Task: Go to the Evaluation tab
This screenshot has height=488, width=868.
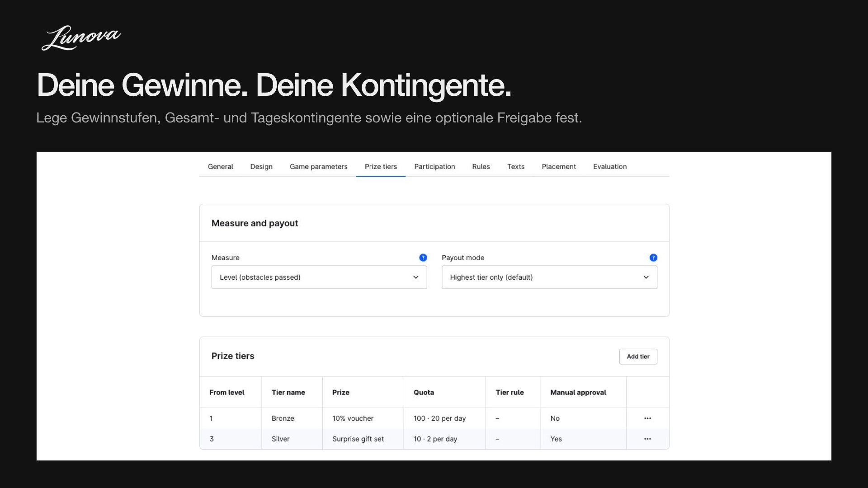Action: (610, 167)
